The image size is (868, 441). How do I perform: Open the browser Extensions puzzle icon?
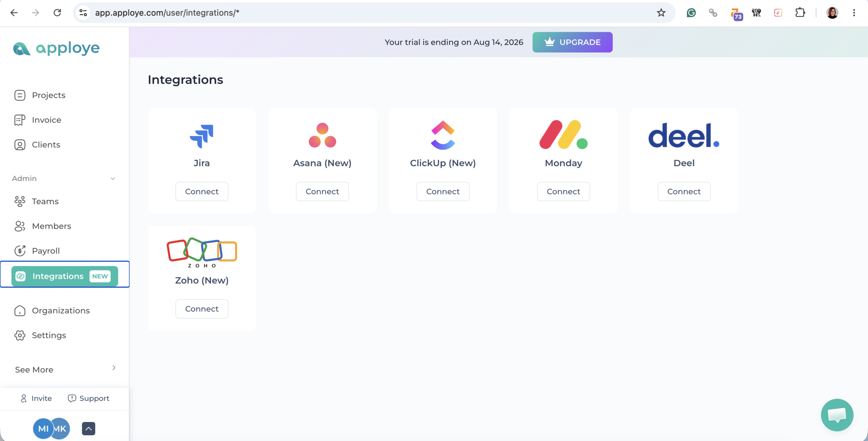[x=800, y=13]
